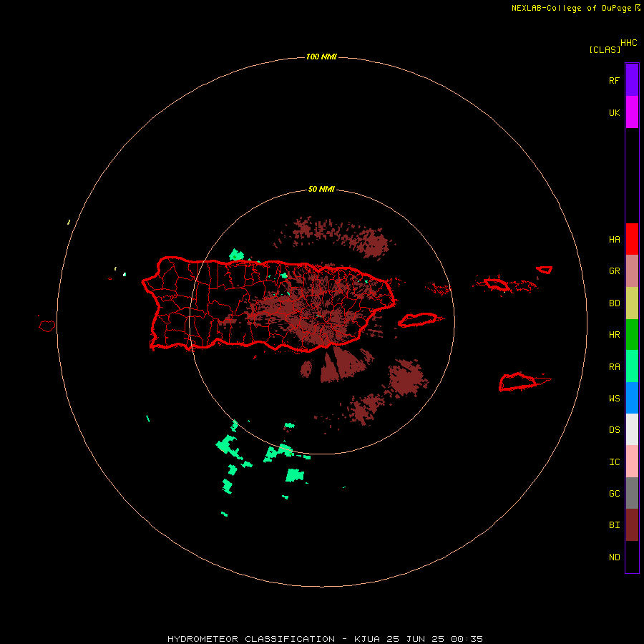Click the HR legend label
The height and width of the screenshot is (644, 644).
tap(614, 335)
